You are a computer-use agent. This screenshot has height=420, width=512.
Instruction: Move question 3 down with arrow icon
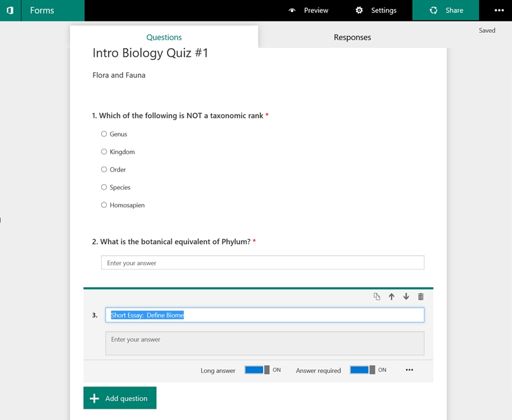coord(406,297)
